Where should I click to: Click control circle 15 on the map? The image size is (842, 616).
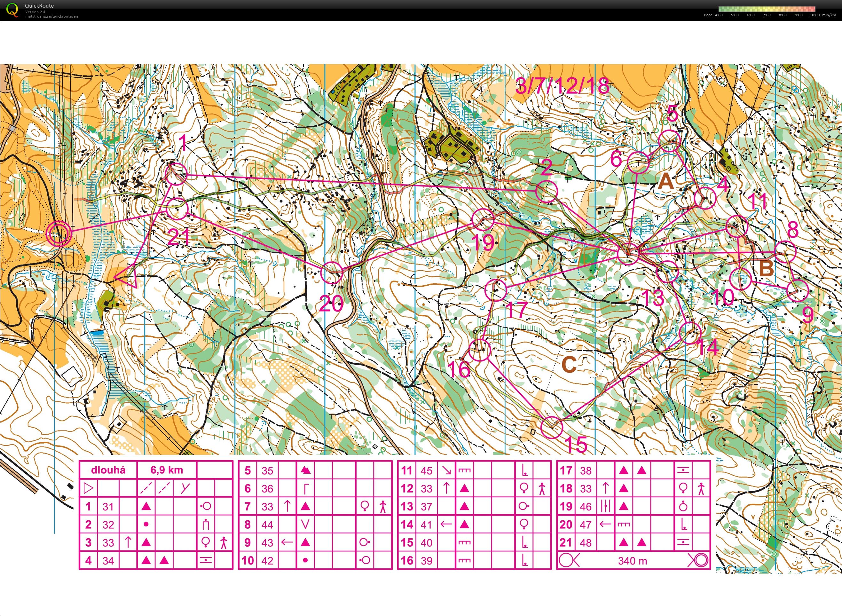point(551,427)
